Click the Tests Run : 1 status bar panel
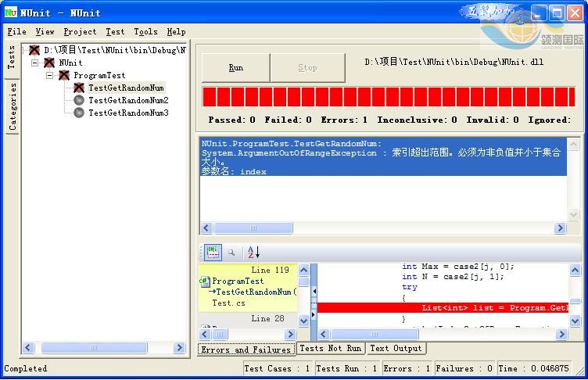 347,368
